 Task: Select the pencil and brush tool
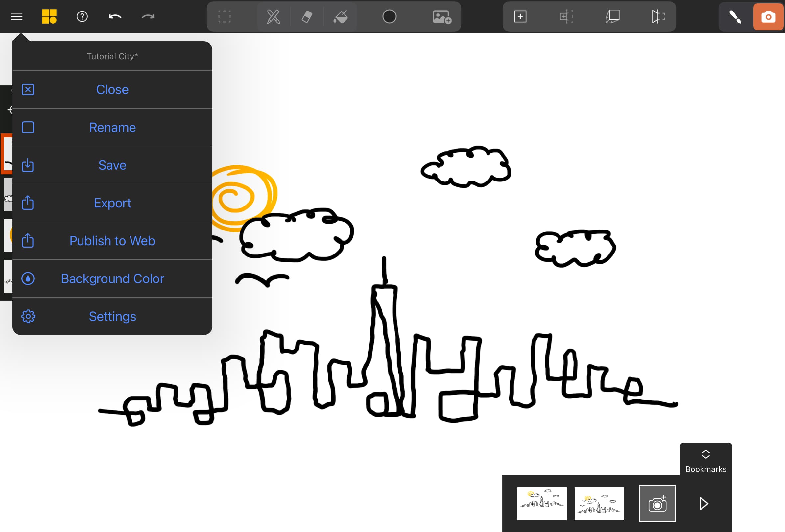(x=273, y=16)
